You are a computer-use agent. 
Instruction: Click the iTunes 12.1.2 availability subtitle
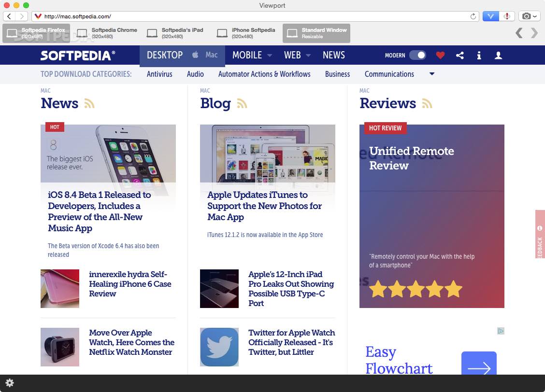pyautogui.click(x=265, y=235)
